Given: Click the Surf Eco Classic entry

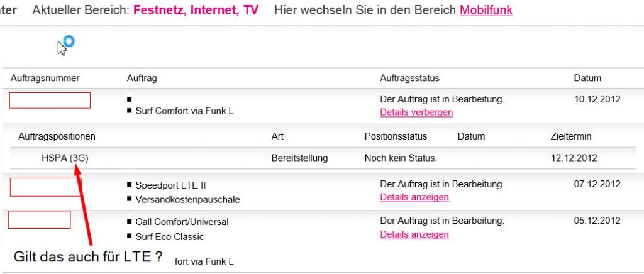Looking at the screenshot, I should tap(170, 237).
